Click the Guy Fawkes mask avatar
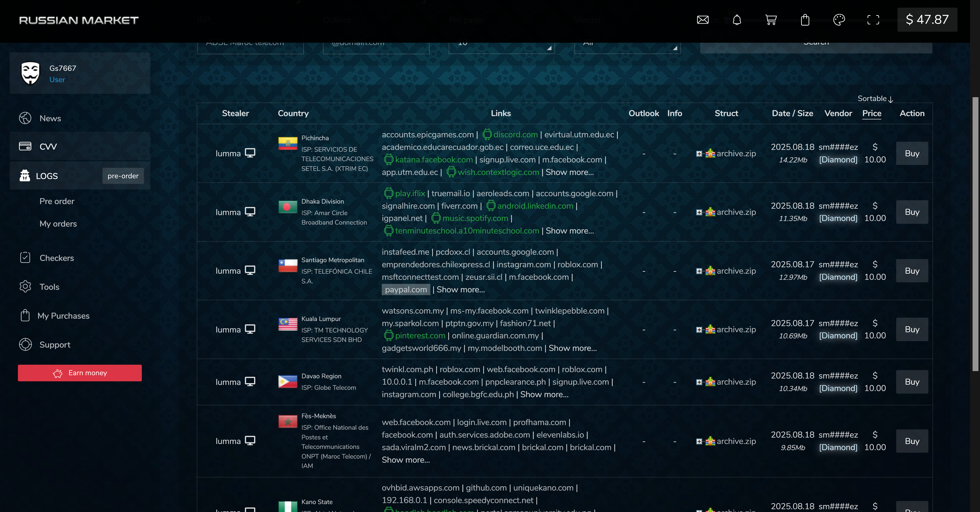Screen dimensions: 980x512 (30, 73)
